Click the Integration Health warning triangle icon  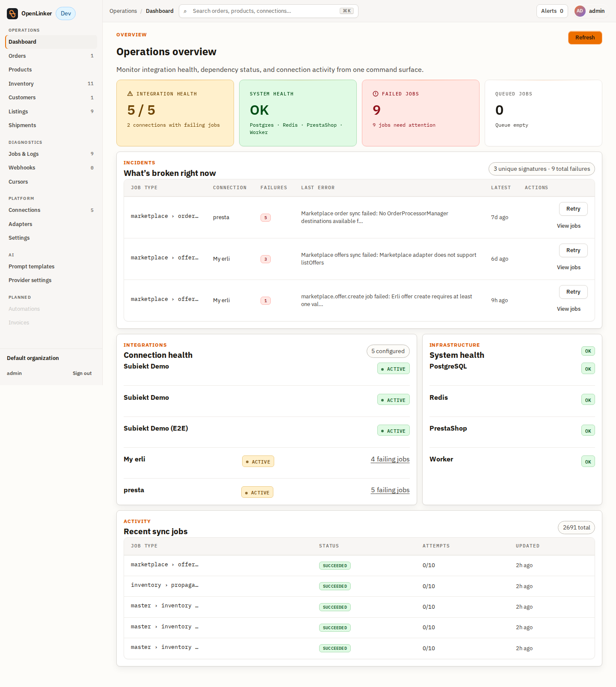130,94
